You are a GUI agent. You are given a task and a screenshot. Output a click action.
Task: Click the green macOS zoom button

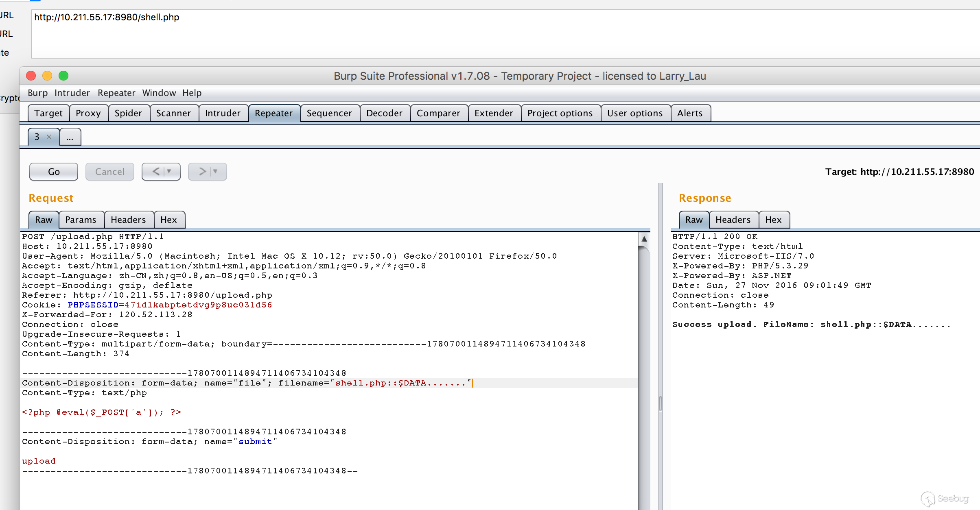pyautogui.click(x=63, y=76)
